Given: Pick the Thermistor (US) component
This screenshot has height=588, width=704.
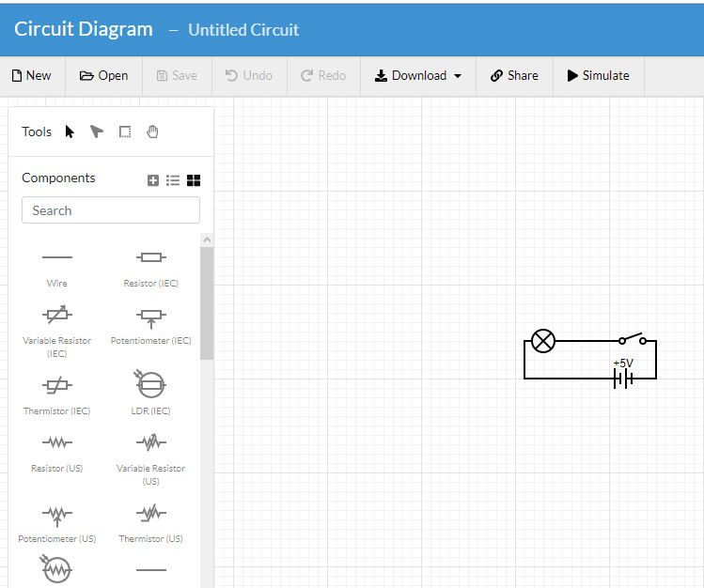Looking at the screenshot, I should pyautogui.click(x=150, y=523).
